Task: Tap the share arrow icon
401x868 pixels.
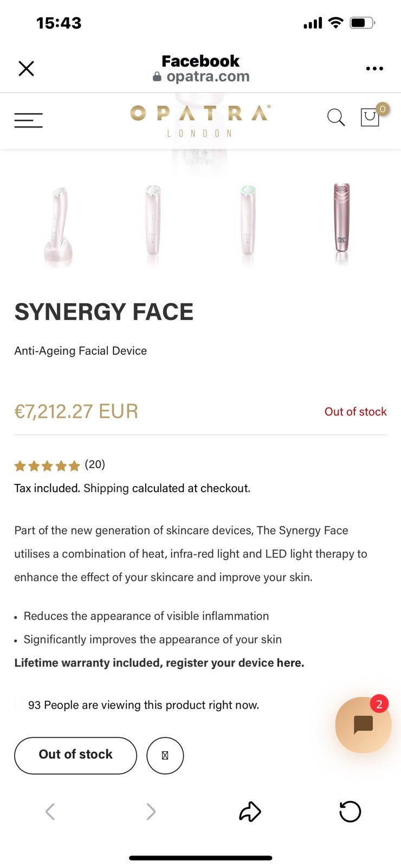Action: coord(250,812)
